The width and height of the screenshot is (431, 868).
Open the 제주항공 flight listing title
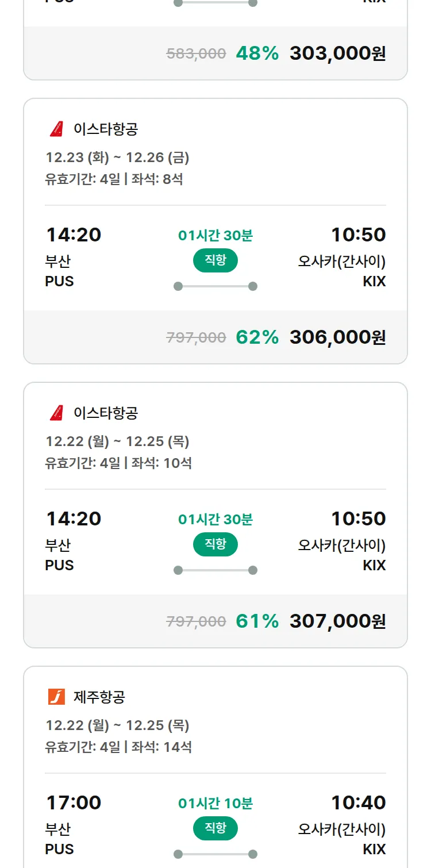(x=99, y=697)
